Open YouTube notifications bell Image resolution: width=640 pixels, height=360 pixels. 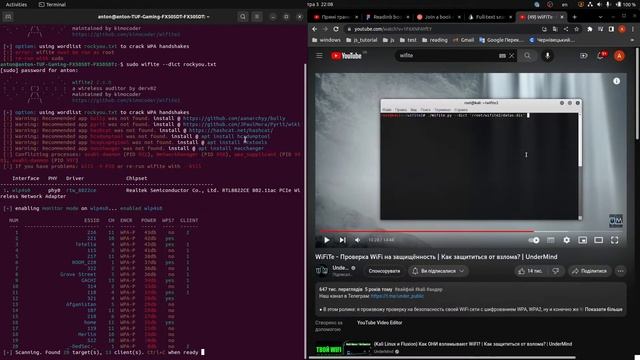601,56
